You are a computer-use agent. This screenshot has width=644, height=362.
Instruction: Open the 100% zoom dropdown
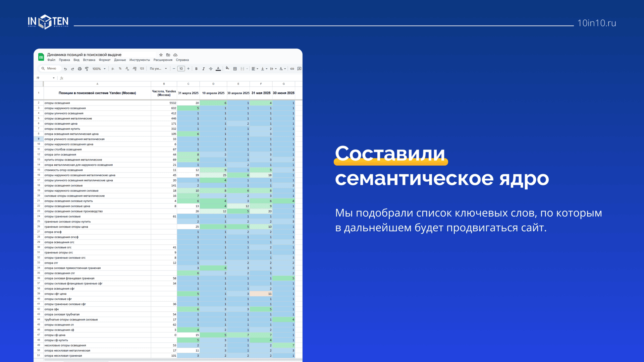(99, 69)
